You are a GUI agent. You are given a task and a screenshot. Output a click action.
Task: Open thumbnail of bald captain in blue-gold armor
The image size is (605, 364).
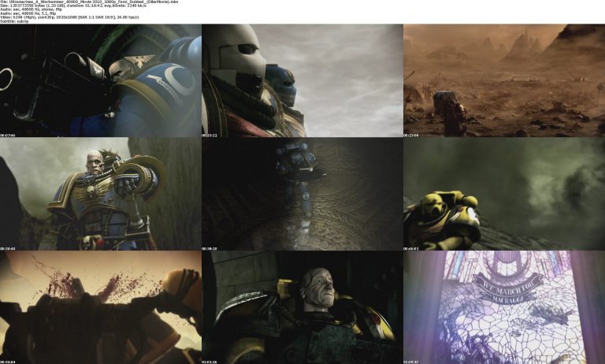tap(100, 194)
